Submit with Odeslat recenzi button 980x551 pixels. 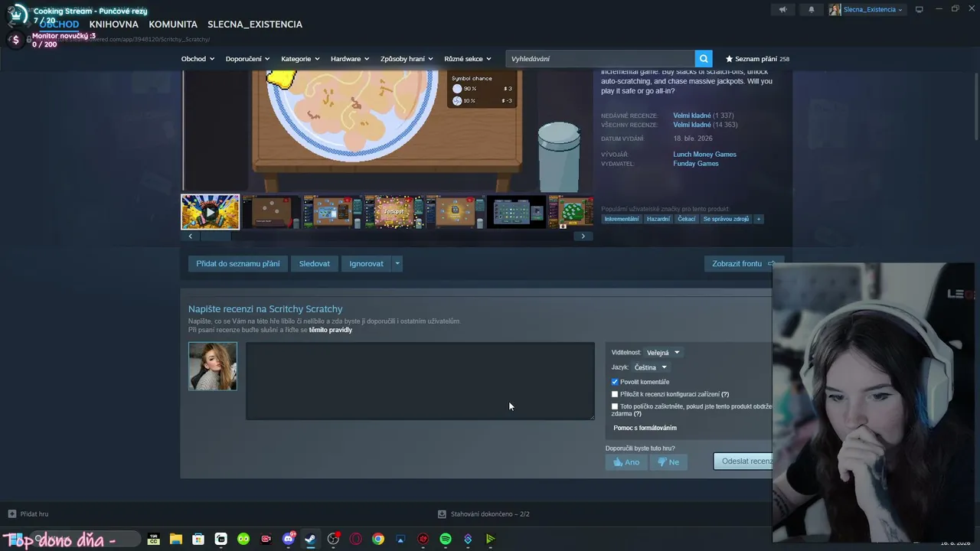tap(743, 461)
